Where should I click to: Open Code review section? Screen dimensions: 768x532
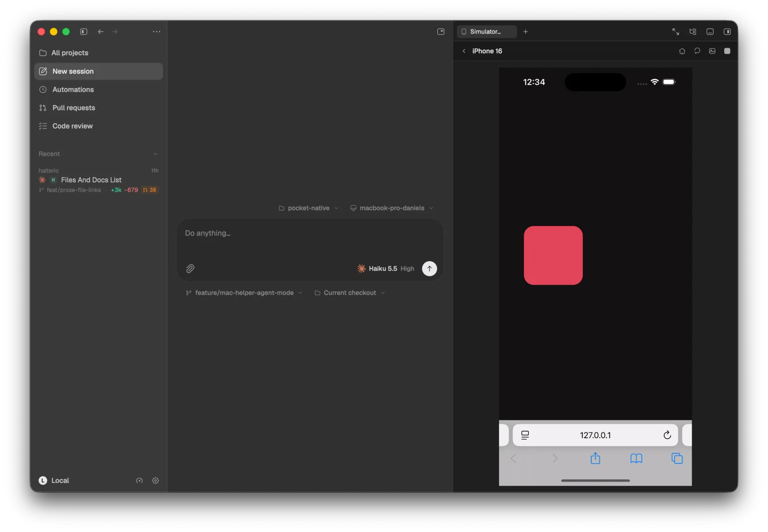(x=99, y=126)
